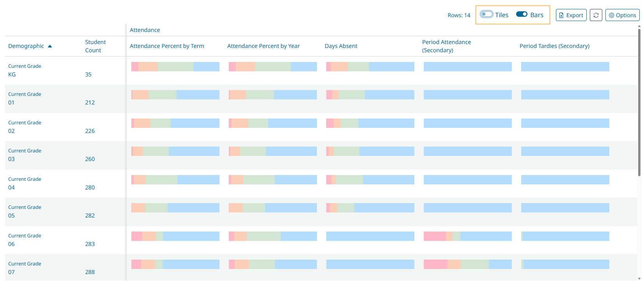Open the Current Grade KG row link
Viewport: 644px width, 283px height.
tap(12, 74)
